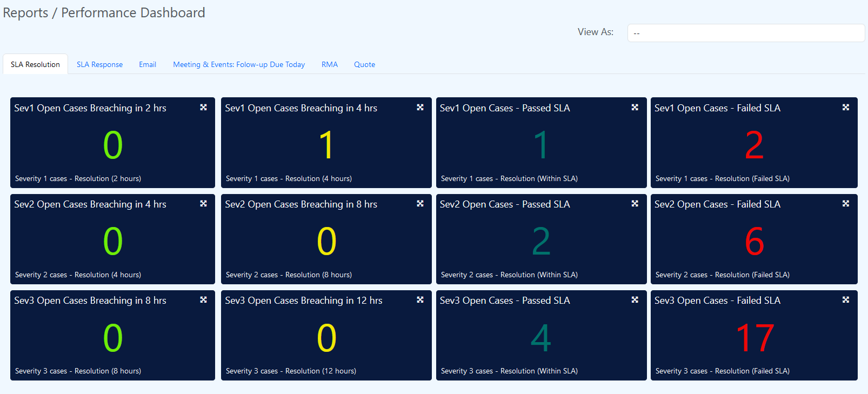Expand the Sev3 Failed SLA tile
This screenshot has height=394, width=868.
(846, 300)
